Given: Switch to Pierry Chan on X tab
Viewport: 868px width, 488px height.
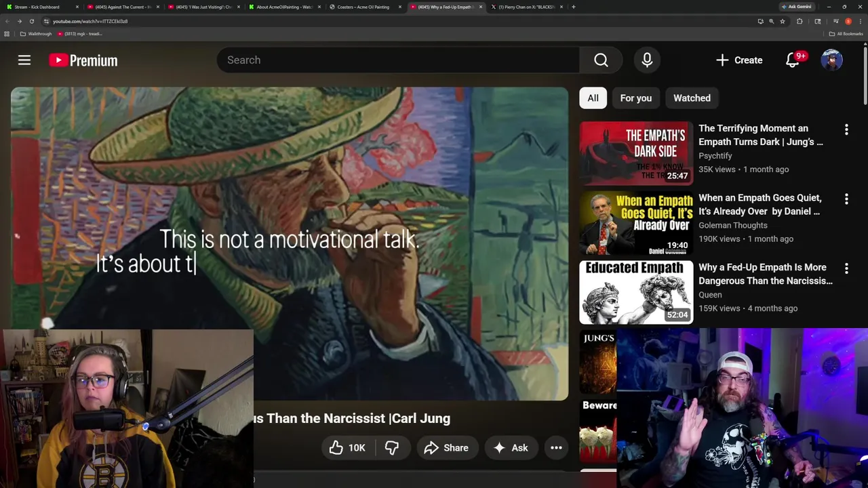Looking at the screenshot, I should (526, 7).
